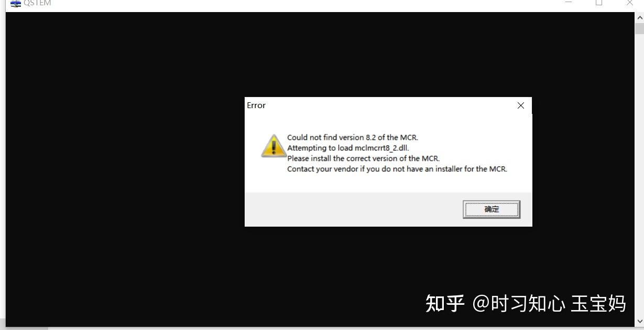Click the vertical scrollbar up arrow
Screen dimensions: 644x330
click(639, 17)
